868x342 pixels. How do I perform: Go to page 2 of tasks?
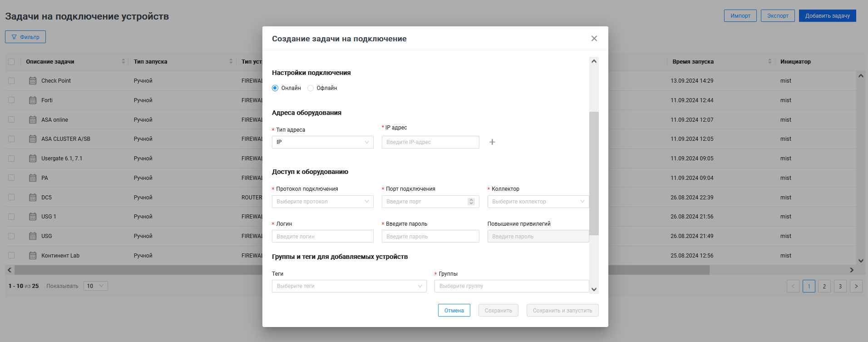(x=824, y=286)
